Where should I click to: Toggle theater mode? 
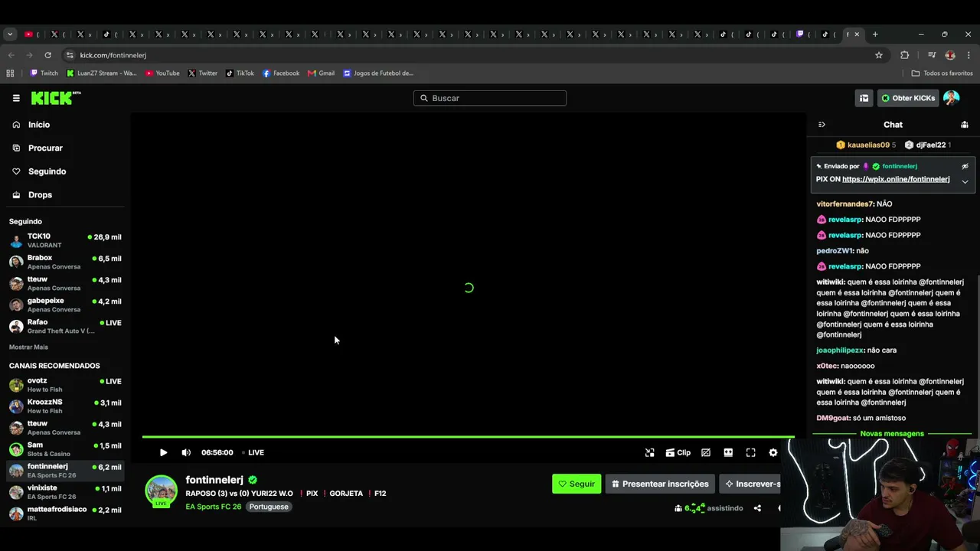coord(728,452)
